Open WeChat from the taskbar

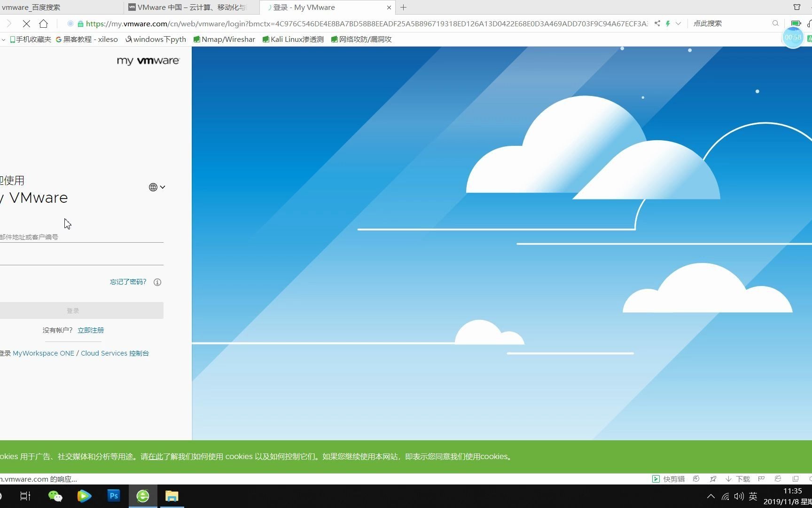55,496
